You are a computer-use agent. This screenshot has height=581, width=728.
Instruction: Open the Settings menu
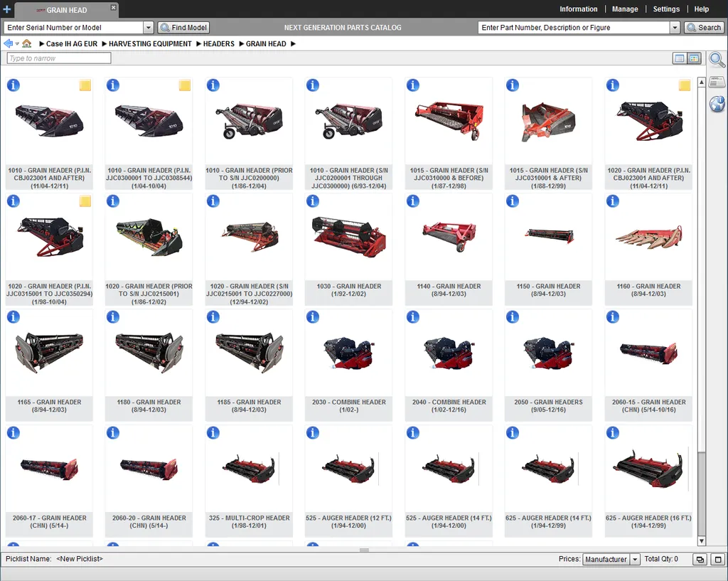click(x=666, y=9)
